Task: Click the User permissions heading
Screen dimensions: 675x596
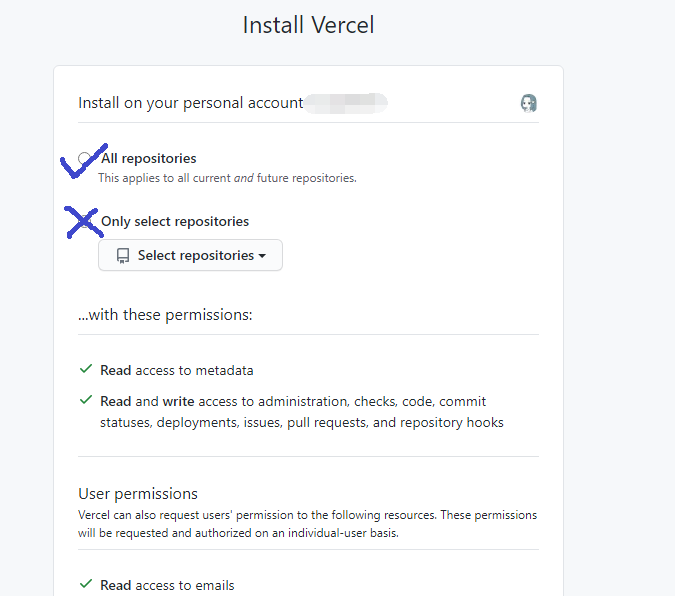Action: pos(138,493)
